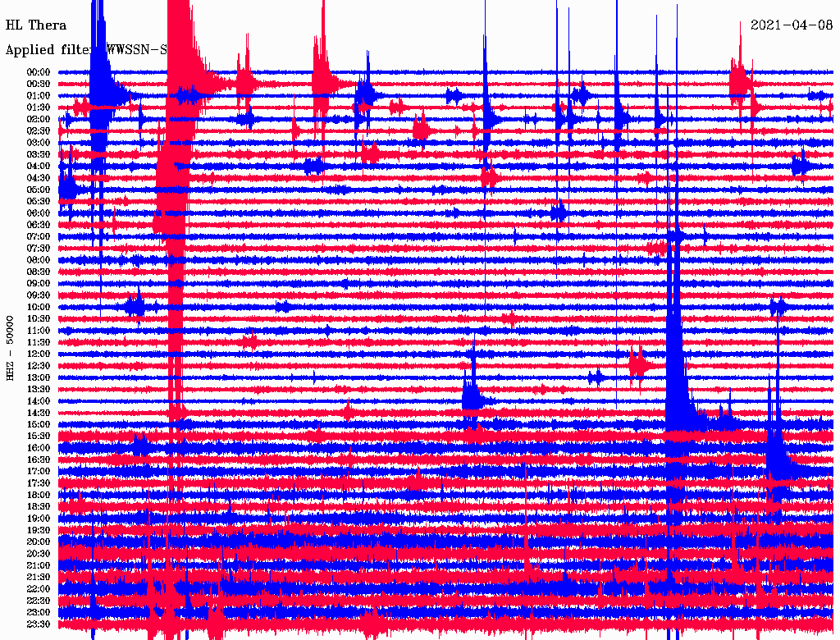Click the '01:30' time label

coord(39,107)
